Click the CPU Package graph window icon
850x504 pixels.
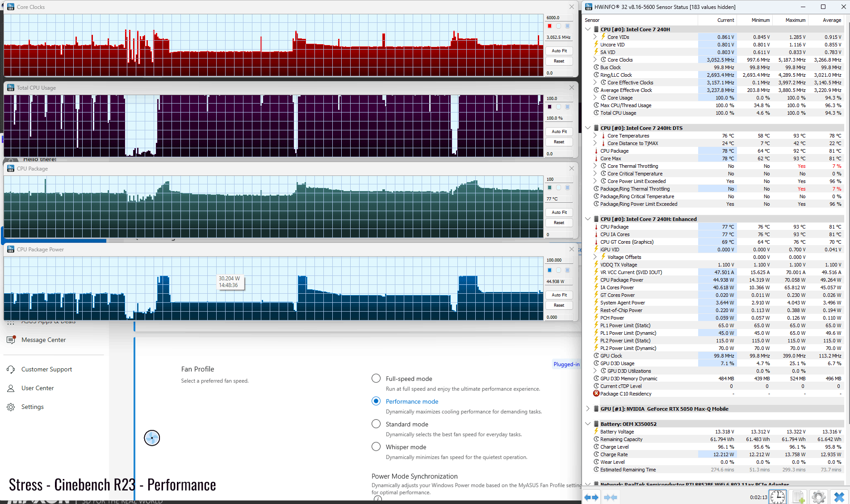click(11, 169)
